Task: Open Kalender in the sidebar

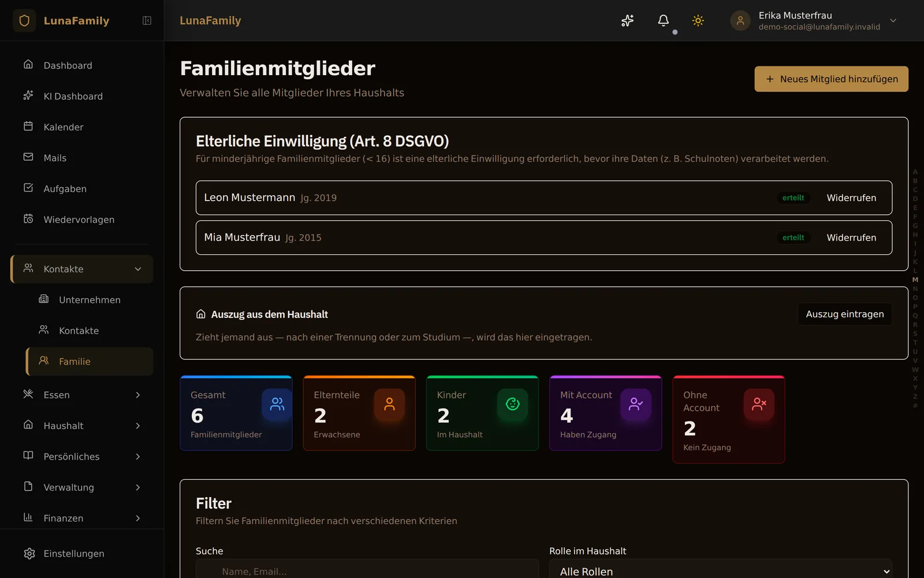Action: pos(82,127)
